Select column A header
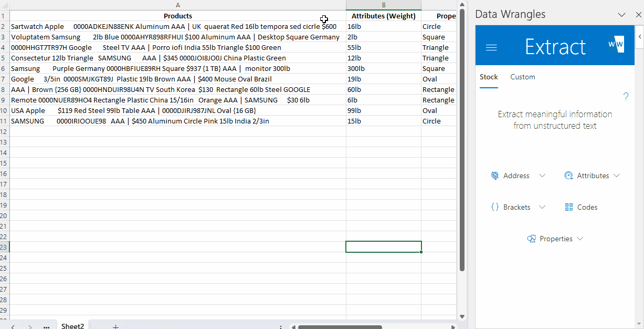The image size is (644, 329). coord(178,5)
